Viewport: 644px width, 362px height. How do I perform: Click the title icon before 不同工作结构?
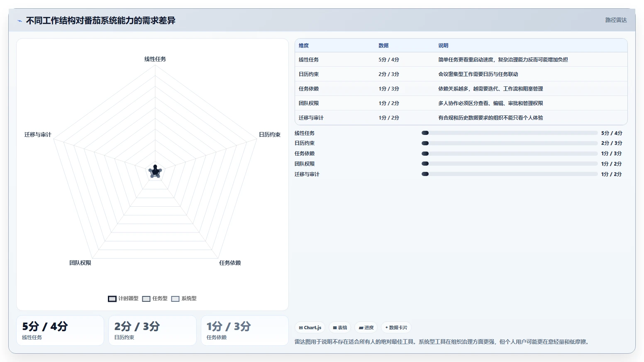point(20,21)
